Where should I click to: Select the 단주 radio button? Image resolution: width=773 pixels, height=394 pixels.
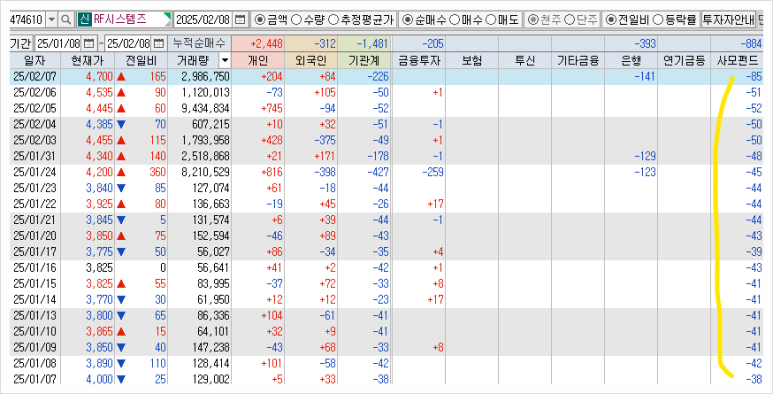click(x=569, y=20)
